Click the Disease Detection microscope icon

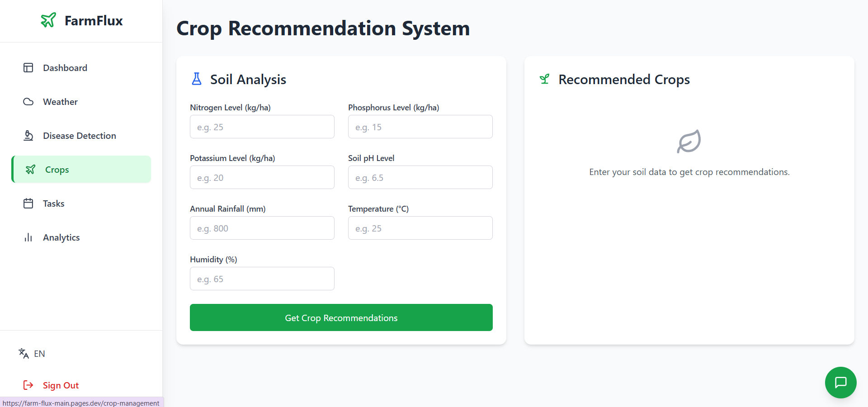tap(28, 136)
